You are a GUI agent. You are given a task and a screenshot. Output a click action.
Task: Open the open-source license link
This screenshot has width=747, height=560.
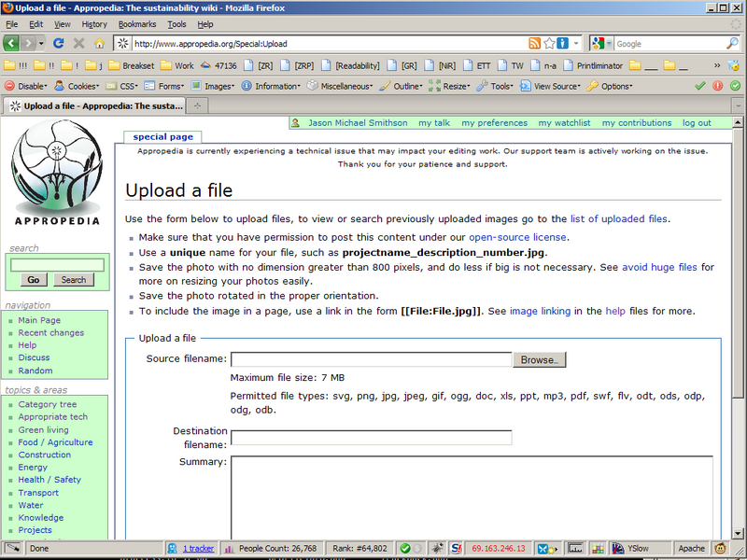coord(517,237)
